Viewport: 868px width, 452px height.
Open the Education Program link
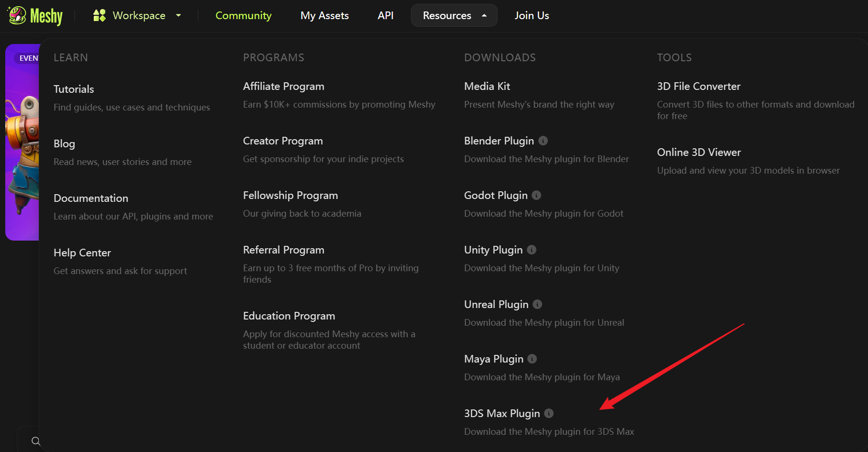(x=289, y=316)
